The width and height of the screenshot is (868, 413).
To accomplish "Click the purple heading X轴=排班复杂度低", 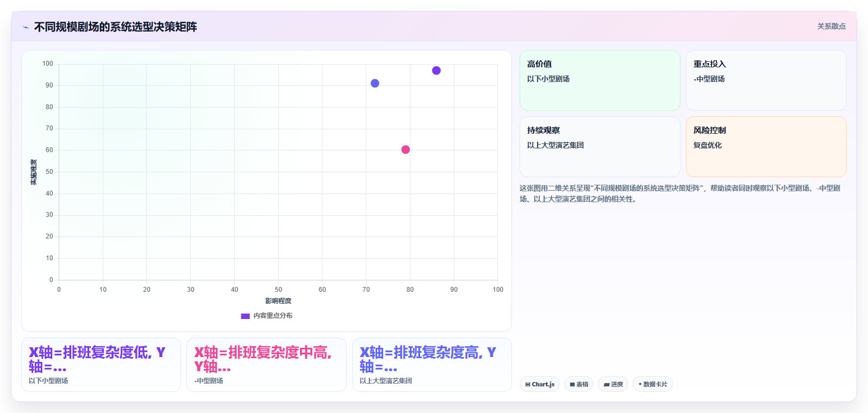I will [97, 359].
